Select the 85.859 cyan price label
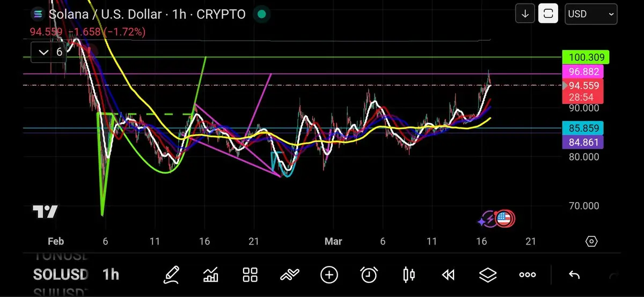This screenshot has width=644, height=297. 583,129
